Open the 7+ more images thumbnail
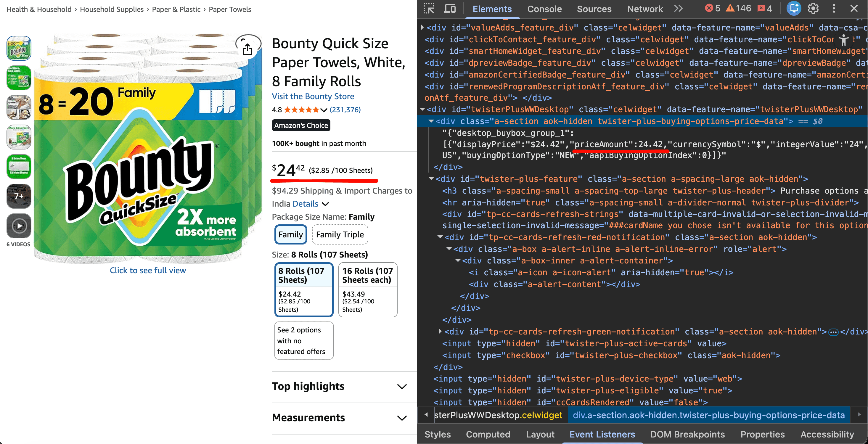868x444 pixels. tap(19, 196)
